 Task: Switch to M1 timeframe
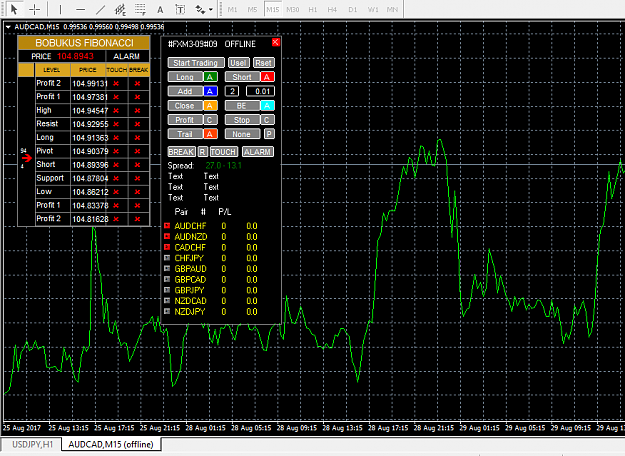pyautogui.click(x=232, y=9)
